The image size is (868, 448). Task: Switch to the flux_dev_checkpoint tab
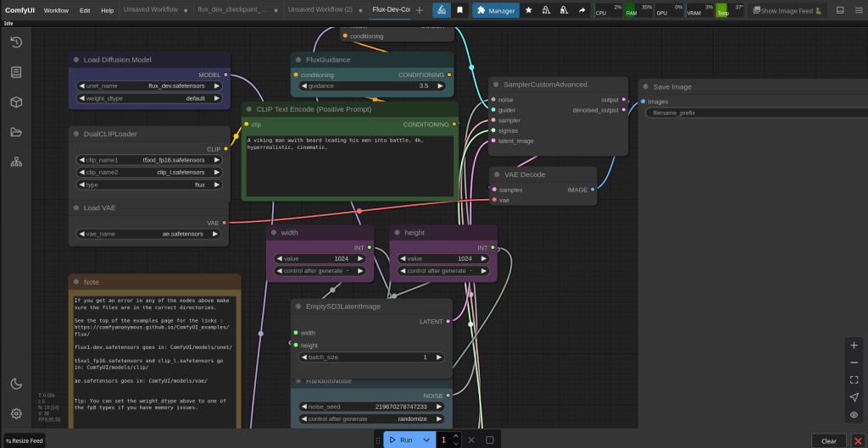point(231,10)
